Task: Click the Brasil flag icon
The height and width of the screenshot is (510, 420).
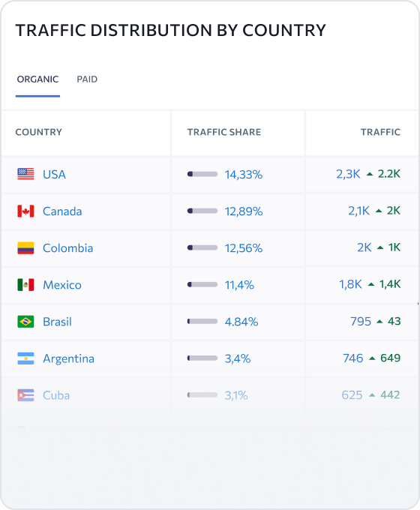Action: coord(25,321)
